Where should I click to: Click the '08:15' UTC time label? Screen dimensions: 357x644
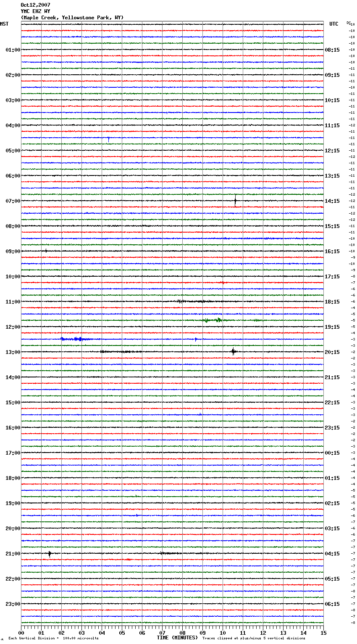coord(332,50)
